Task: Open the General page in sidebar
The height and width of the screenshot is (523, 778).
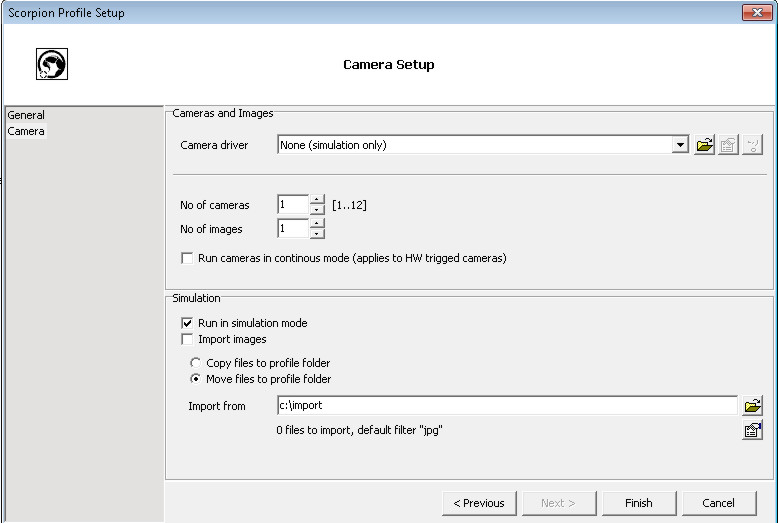Action: tap(26, 115)
